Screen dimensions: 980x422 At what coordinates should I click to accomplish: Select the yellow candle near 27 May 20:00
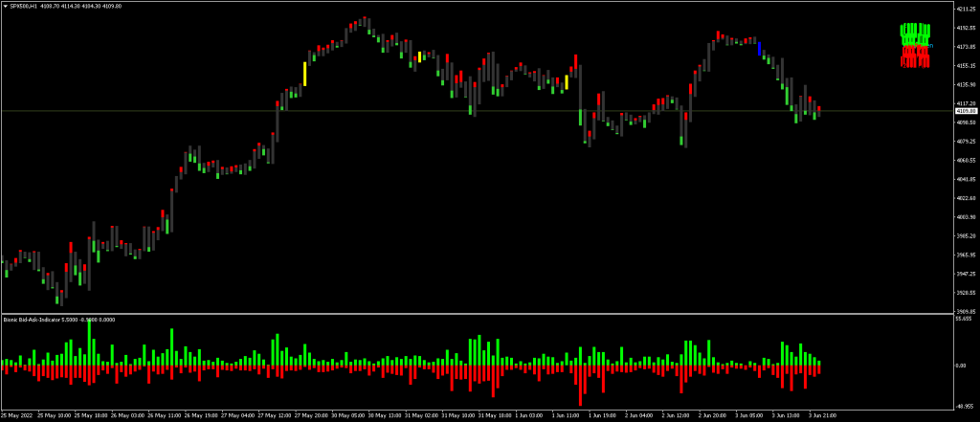305,74
